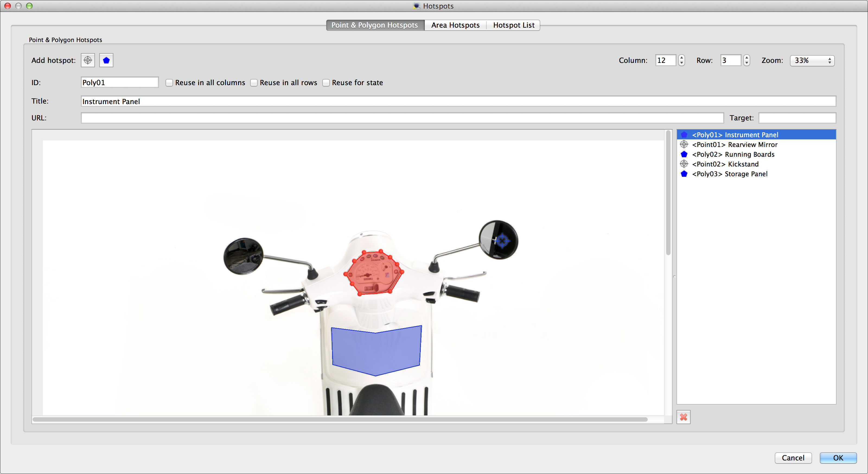The width and height of the screenshot is (868, 474).
Task: Enable Reuse in all columns checkbox
Action: tap(169, 82)
